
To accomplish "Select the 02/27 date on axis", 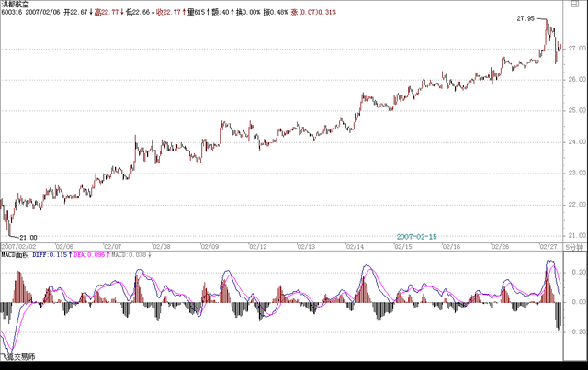I will coord(548,247).
